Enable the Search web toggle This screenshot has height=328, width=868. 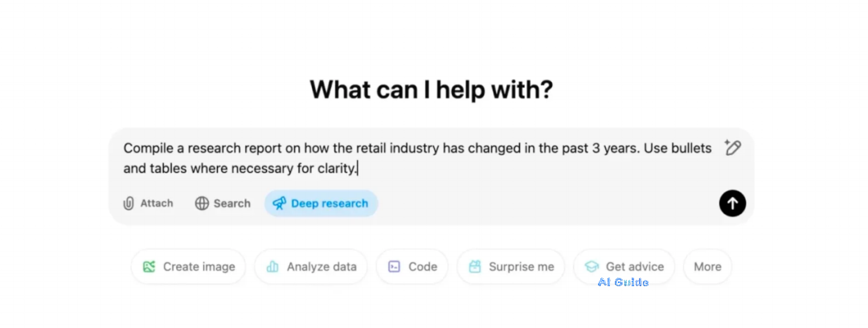coord(223,203)
